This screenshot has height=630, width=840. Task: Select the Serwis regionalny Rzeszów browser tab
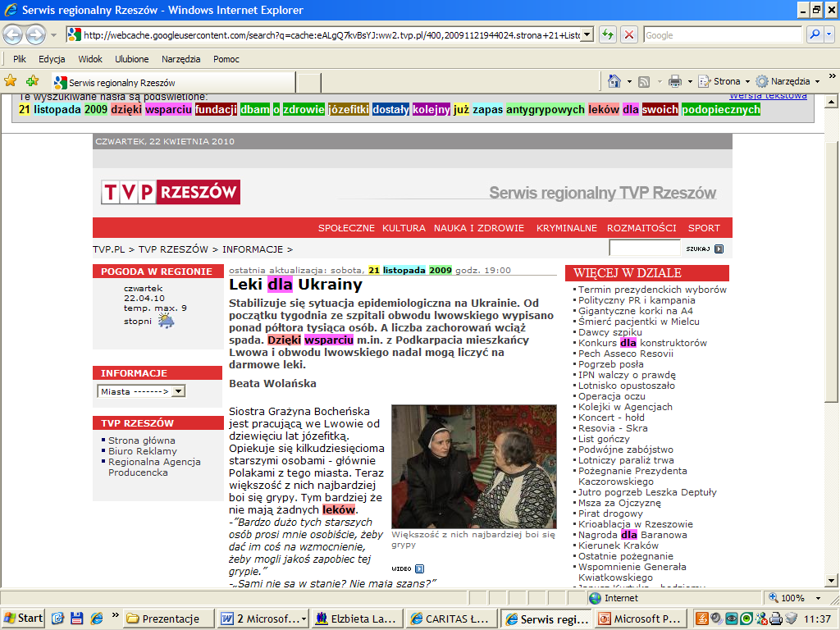(174, 83)
